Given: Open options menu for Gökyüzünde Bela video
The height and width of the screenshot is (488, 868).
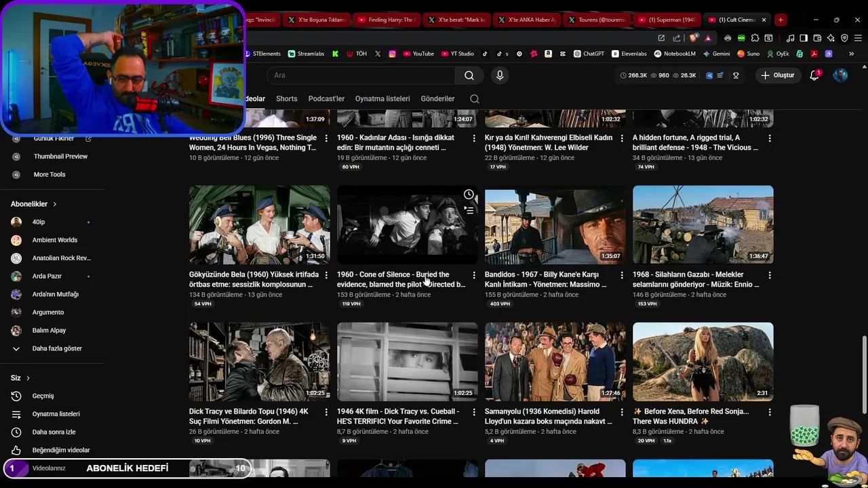Looking at the screenshot, I should pos(326,275).
